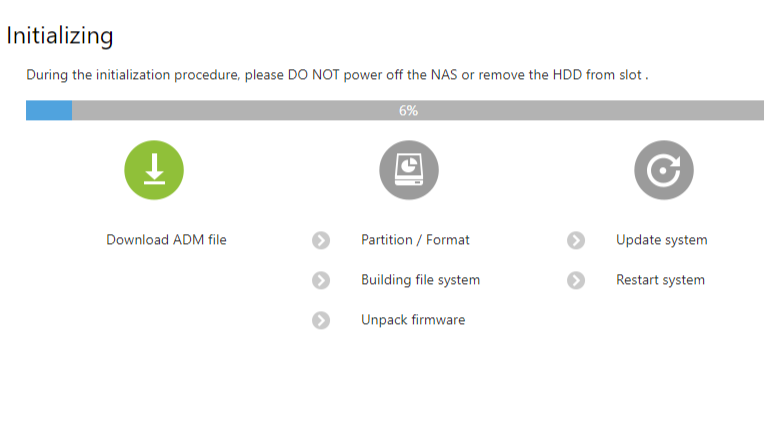
Task: Select the Download ADM file label
Action: click(166, 240)
